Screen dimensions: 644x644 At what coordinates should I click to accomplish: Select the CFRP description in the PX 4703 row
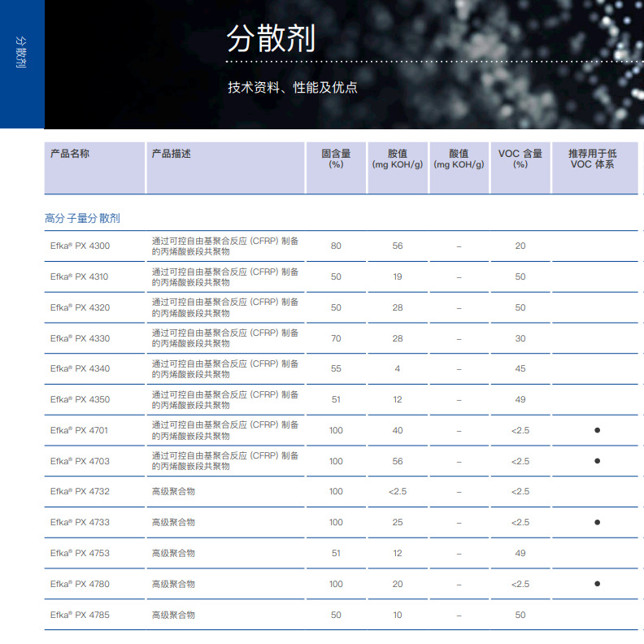coord(225,461)
